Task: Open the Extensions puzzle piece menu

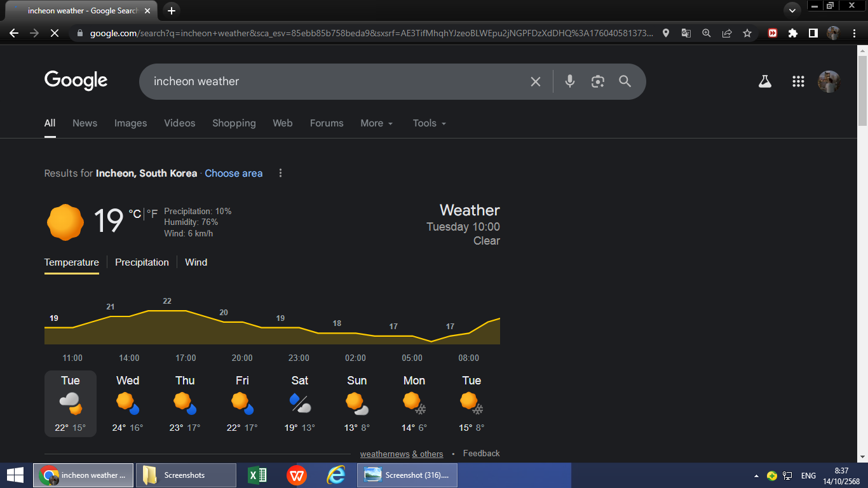Action: [793, 33]
